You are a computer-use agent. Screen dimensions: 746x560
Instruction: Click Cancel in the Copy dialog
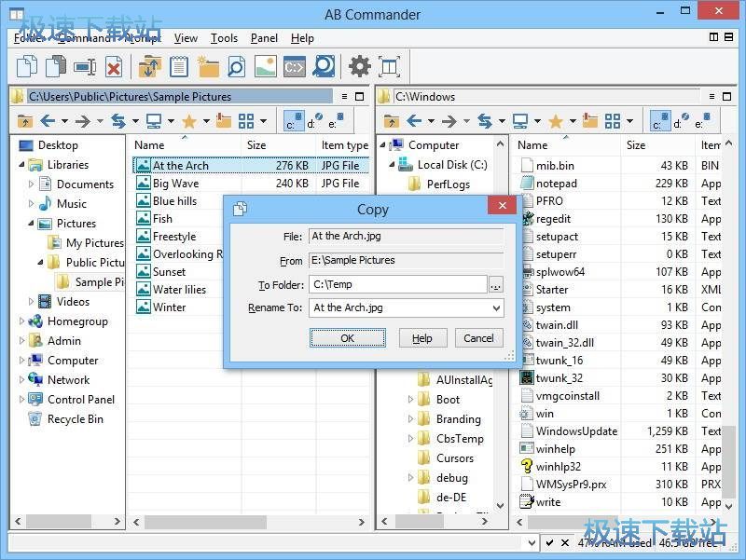[x=478, y=338]
